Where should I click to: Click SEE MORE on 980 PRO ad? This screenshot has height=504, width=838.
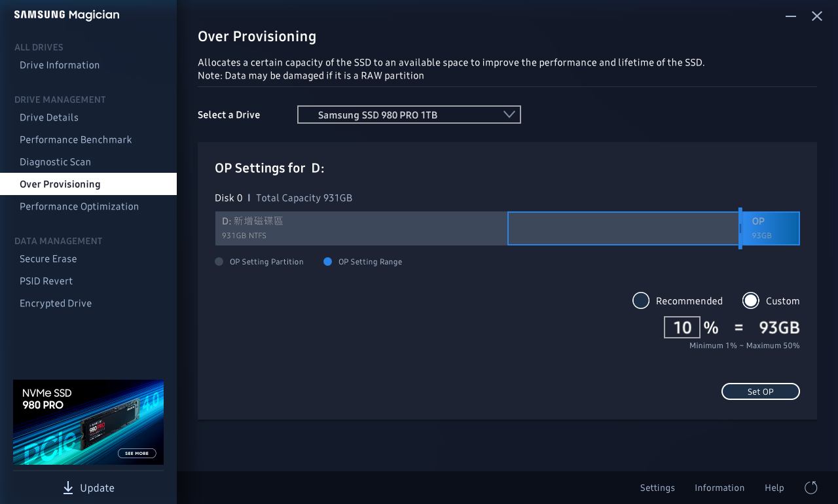tap(137, 453)
